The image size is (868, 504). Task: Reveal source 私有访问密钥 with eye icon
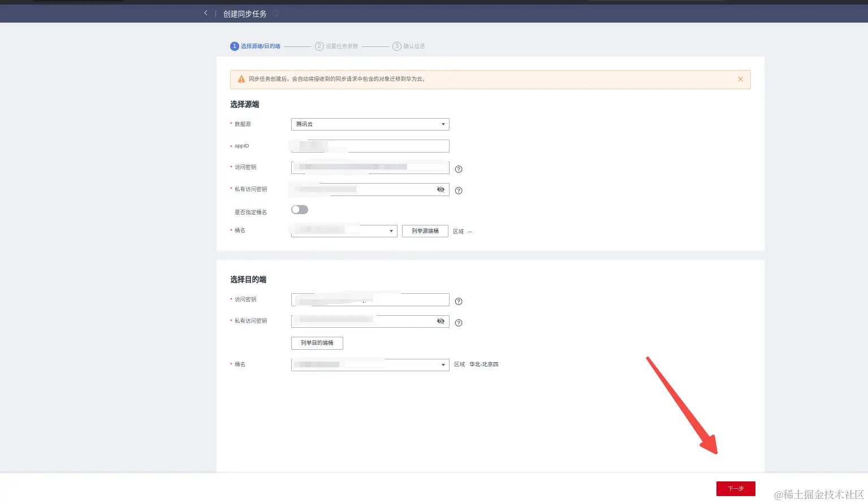tap(441, 189)
